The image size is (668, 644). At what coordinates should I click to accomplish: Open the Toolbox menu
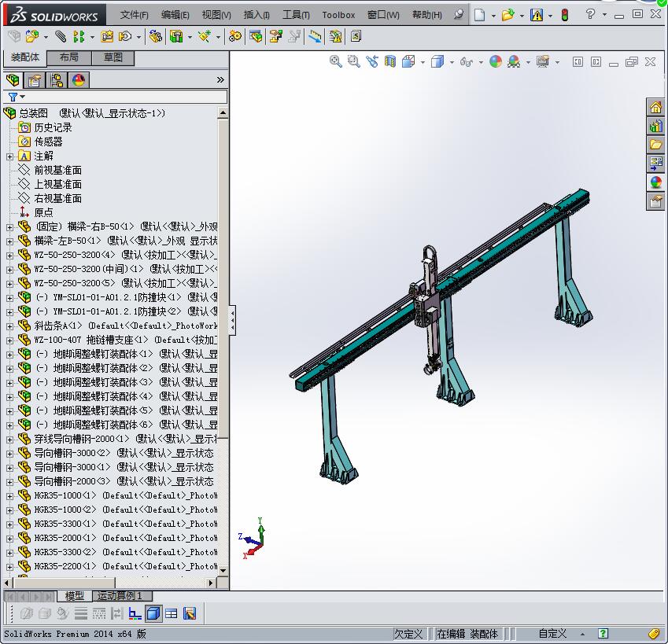(338, 15)
